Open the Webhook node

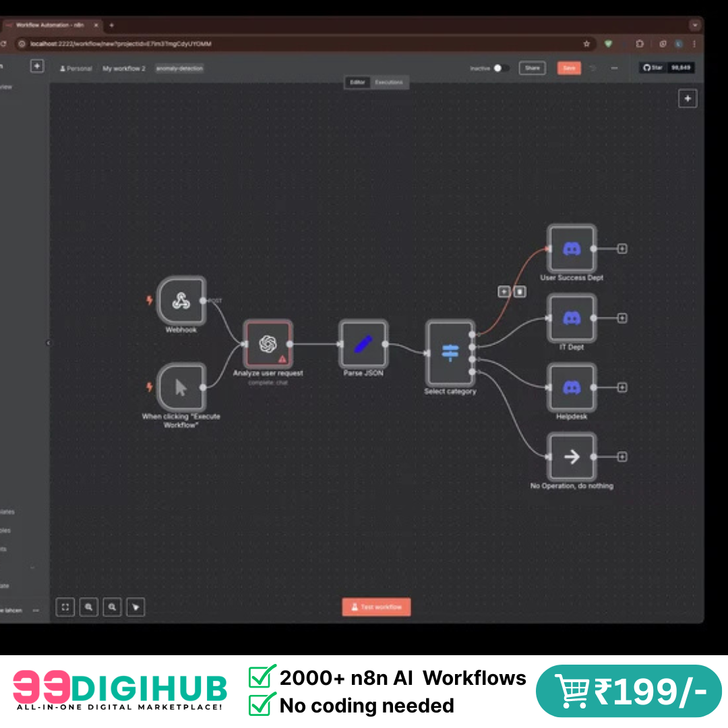point(181,301)
